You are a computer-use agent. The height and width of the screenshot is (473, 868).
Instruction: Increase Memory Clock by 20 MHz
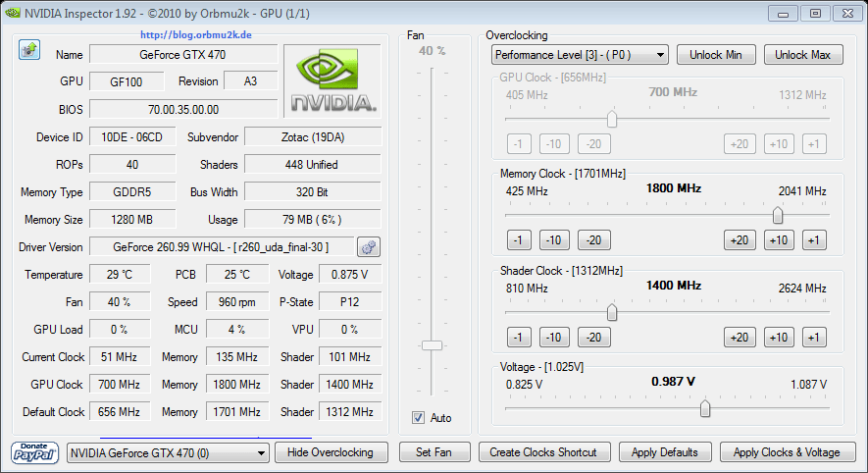(x=740, y=240)
